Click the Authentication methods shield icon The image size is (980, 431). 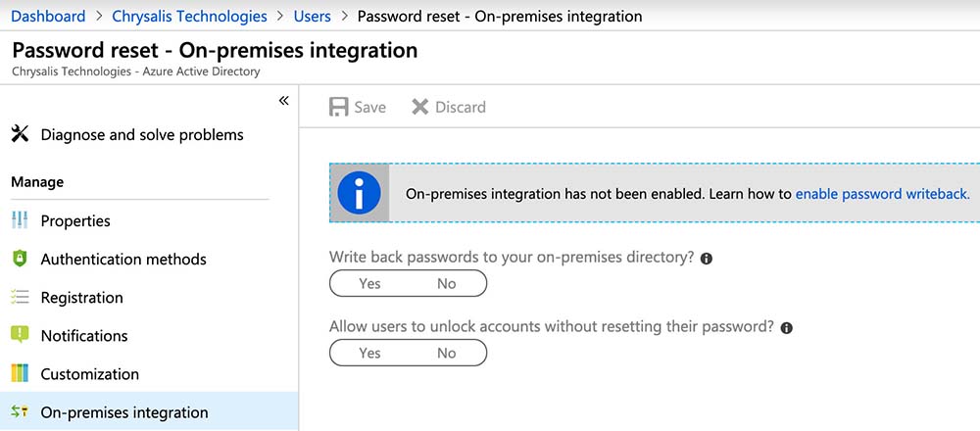tap(20, 259)
